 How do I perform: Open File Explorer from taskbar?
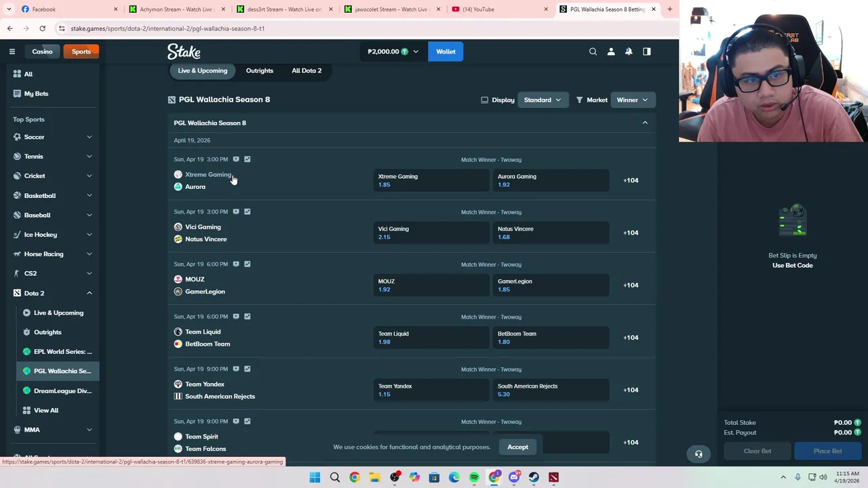(x=374, y=478)
